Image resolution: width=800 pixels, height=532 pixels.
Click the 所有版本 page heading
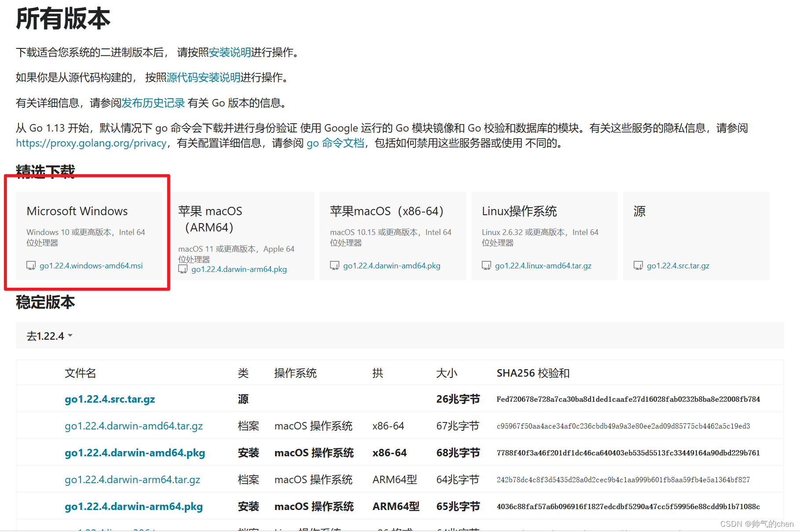coord(63,19)
